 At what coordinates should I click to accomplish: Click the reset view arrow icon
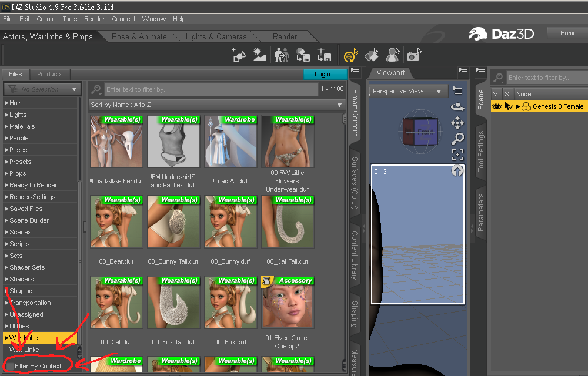tap(457, 171)
